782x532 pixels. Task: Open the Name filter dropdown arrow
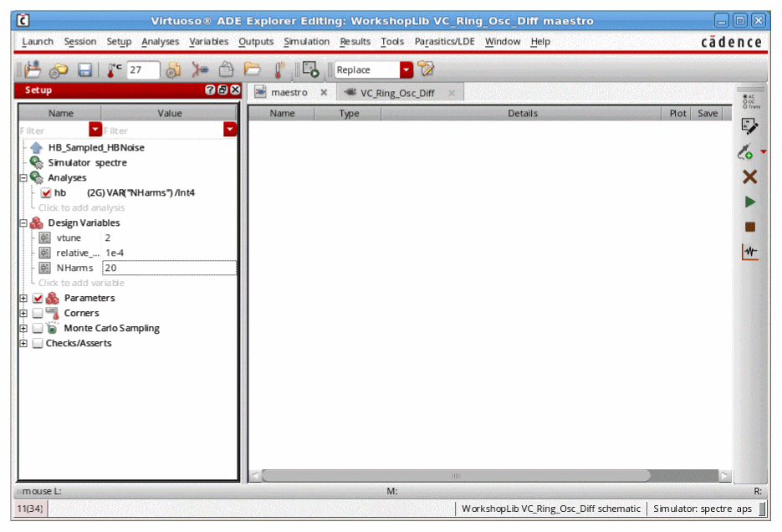[x=95, y=129]
